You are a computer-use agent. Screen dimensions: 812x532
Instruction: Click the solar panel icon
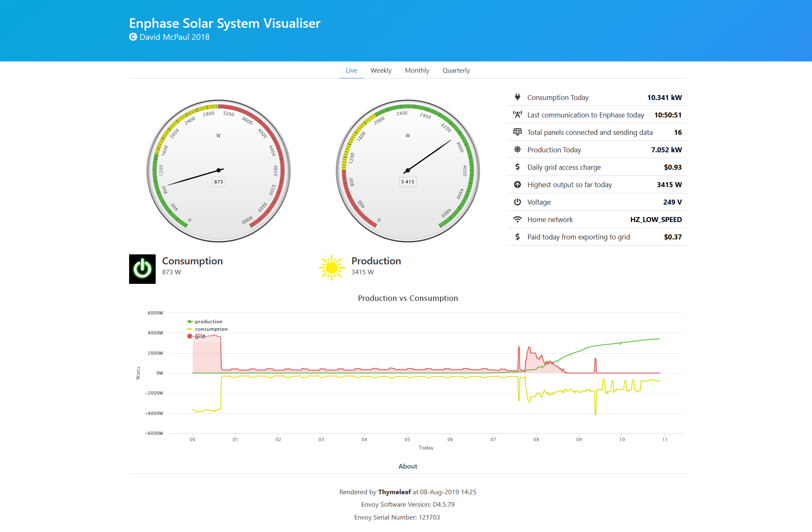click(517, 132)
